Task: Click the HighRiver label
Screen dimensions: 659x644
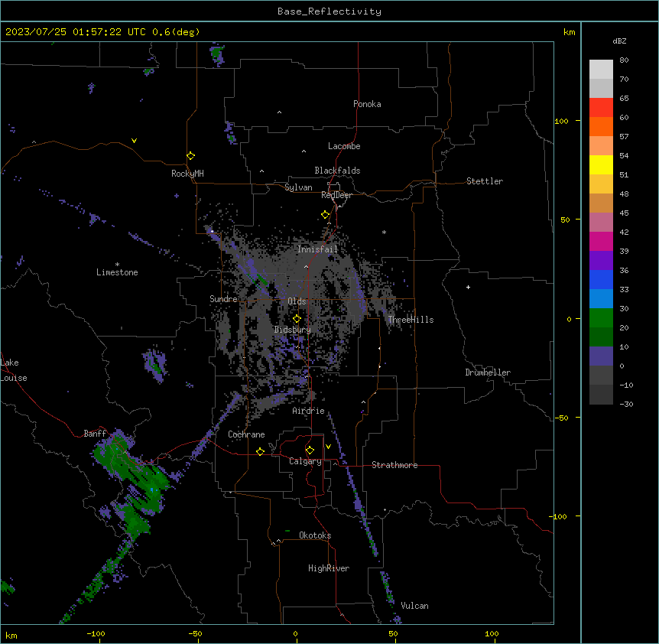Action: tap(329, 568)
